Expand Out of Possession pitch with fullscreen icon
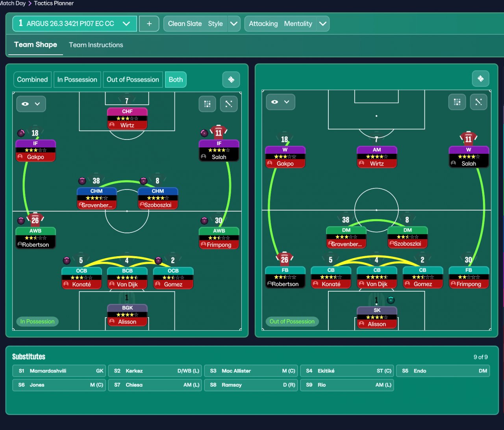The height and width of the screenshot is (430, 504). point(478,102)
